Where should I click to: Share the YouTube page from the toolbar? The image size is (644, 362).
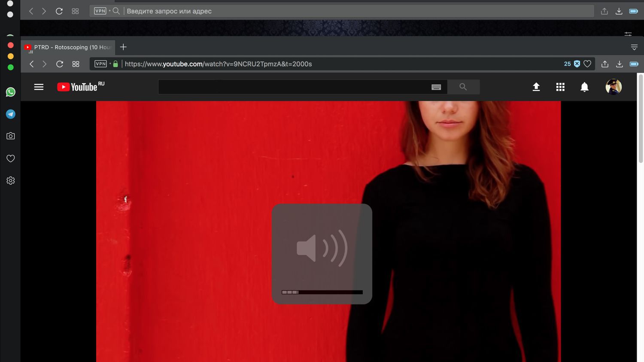(x=605, y=64)
